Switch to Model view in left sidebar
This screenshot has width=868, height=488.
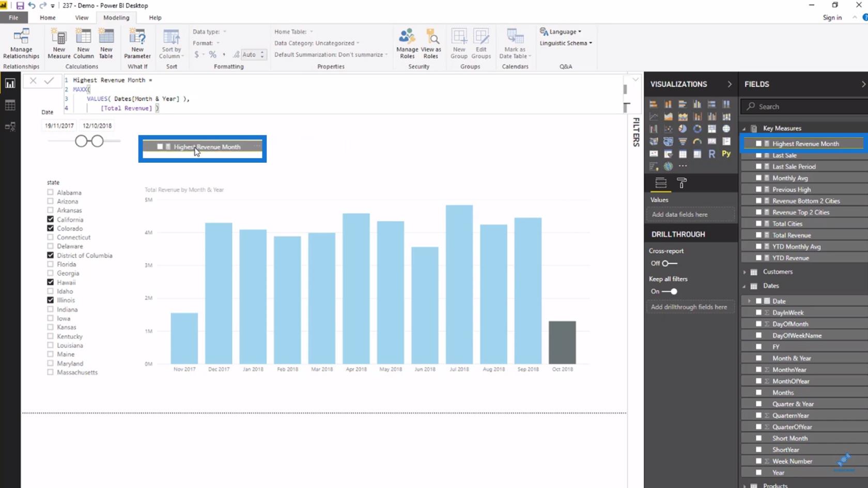10,127
